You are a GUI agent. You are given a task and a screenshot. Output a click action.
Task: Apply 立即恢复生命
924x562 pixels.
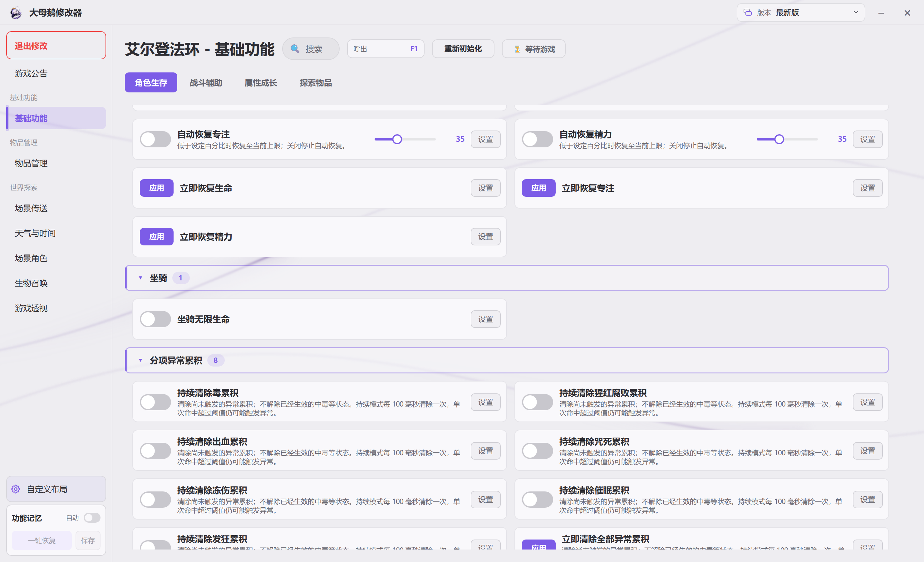tap(156, 188)
